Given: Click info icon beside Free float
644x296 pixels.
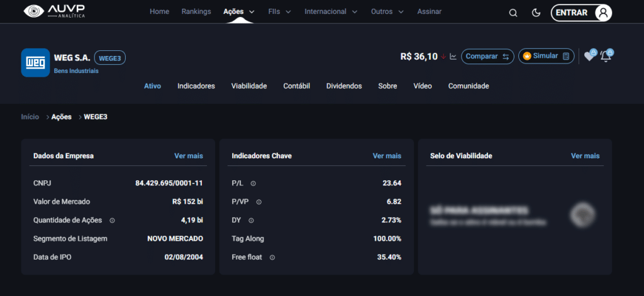Looking at the screenshot, I should click(x=272, y=258).
